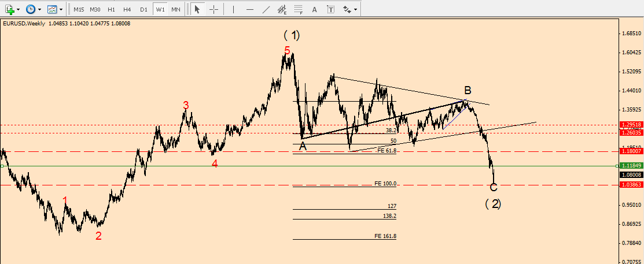Open the Arrows dropdown arrow
Screen dimensions: 644x264
click(x=355, y=9)
